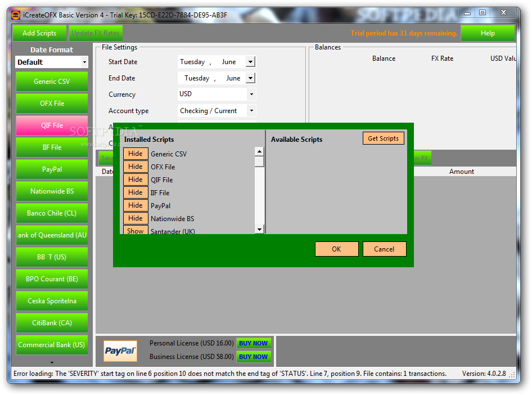Click sidebar scroll-down arrow below Commercial Bank
532x395 pixels.
[52, 362]
